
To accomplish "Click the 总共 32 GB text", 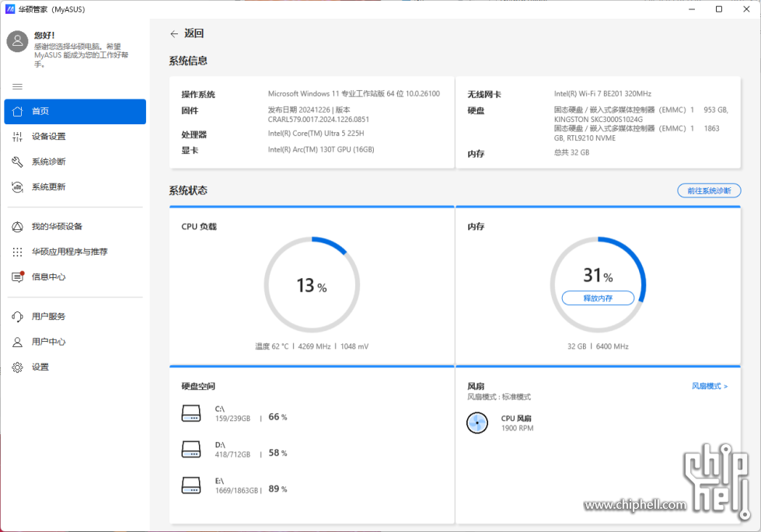I will pos(571,152).
